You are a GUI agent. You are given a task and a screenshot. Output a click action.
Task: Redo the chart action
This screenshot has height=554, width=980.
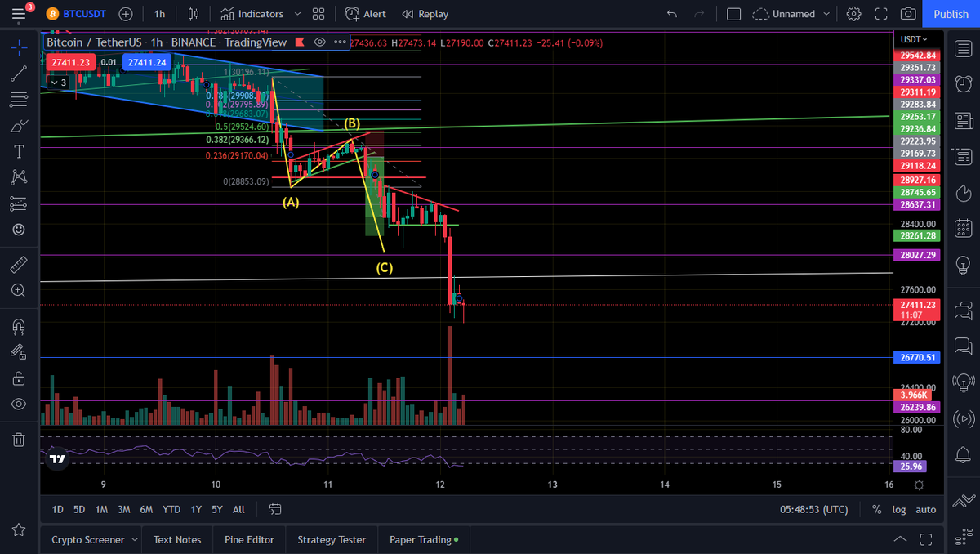coord(699,14)
